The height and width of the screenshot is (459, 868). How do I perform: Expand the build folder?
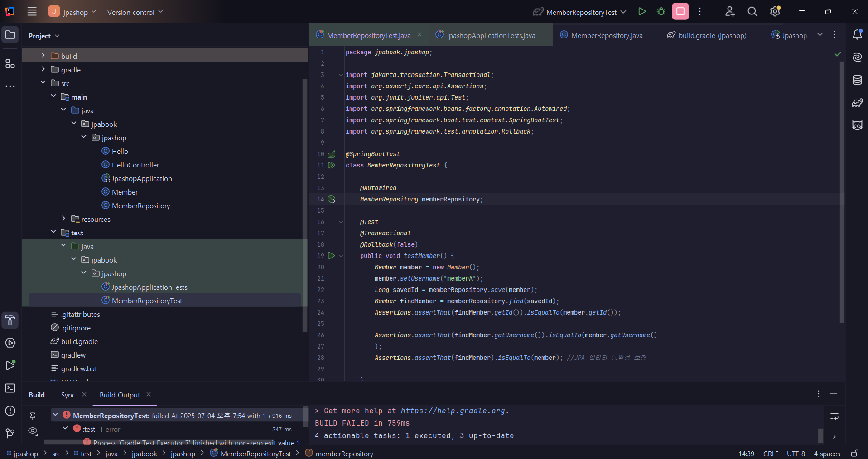(43, 55)
